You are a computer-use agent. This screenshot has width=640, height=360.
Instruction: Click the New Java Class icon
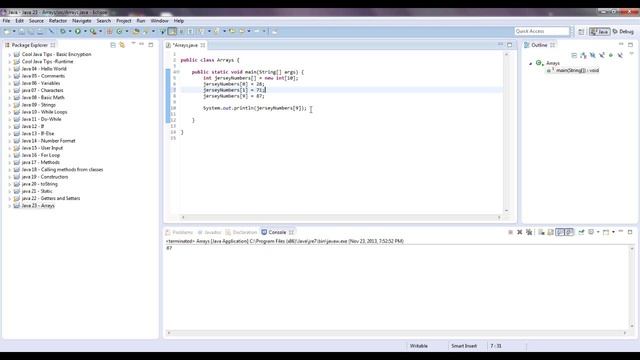pyautogui.click(x=119, y=31)
